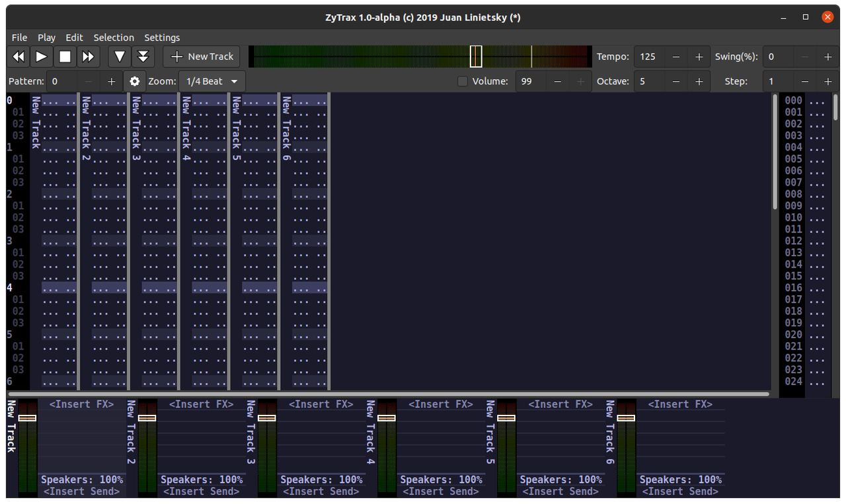
Task: Click the New Track 6 mixer volume fader
Action: coord(626,418)
